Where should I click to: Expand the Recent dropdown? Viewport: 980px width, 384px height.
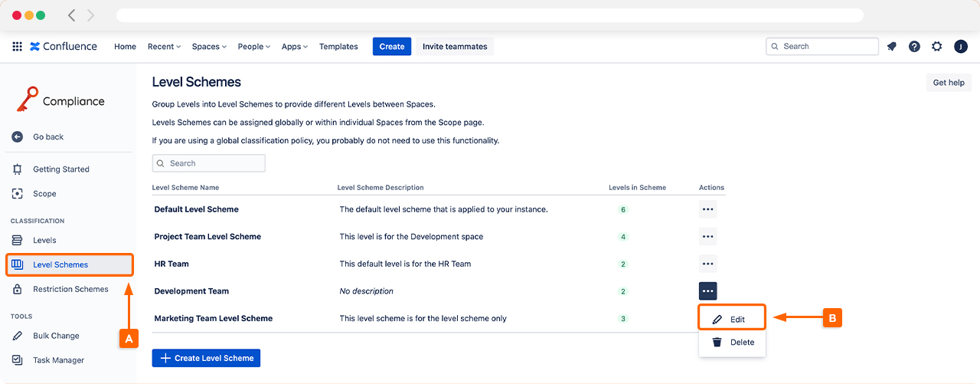coord(164,47)
